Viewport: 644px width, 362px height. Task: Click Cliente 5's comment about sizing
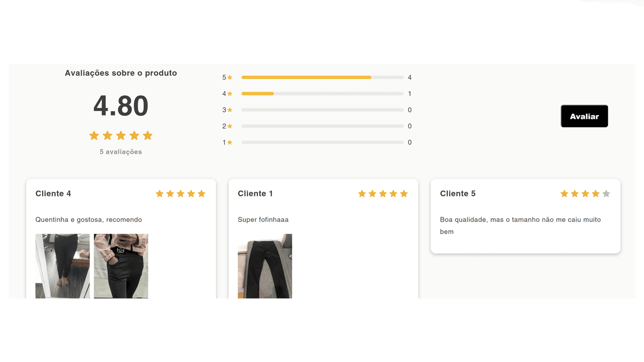[x=520, y=225]
